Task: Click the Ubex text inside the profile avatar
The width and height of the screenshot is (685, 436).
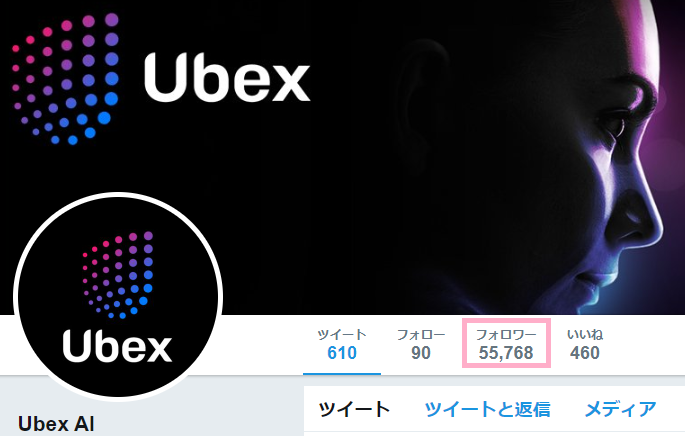Action: point(118,346)
